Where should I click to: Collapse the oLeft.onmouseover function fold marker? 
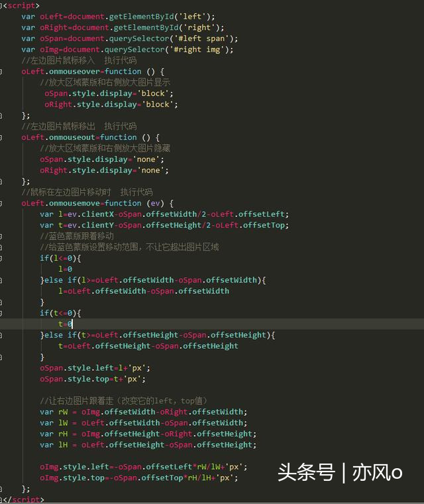(1, 72)
